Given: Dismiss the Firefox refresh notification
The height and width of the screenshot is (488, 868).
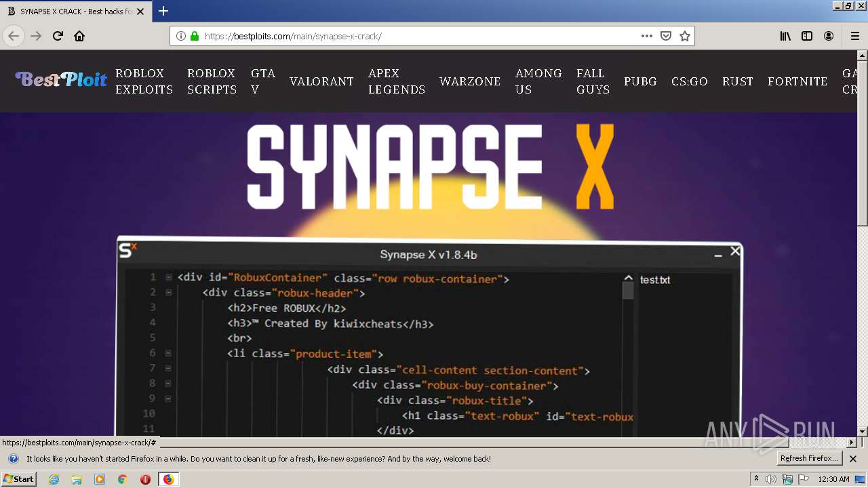Looking at the screenshot, I should (853, 459).
